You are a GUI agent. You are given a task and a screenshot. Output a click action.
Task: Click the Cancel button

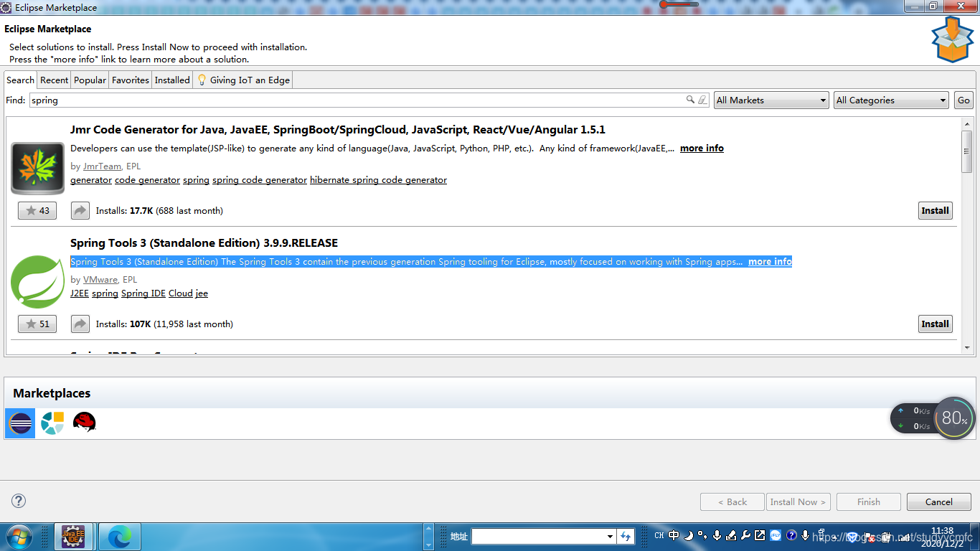point(938,501)
